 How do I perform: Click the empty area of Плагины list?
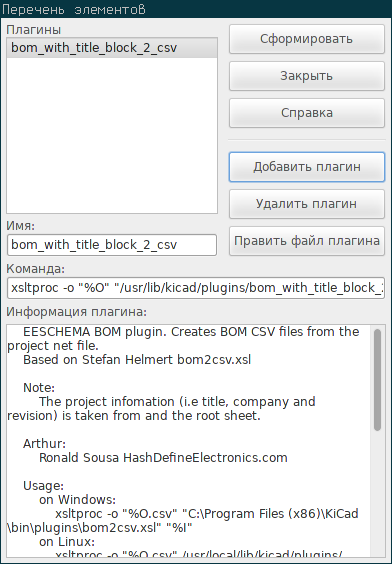112,135
